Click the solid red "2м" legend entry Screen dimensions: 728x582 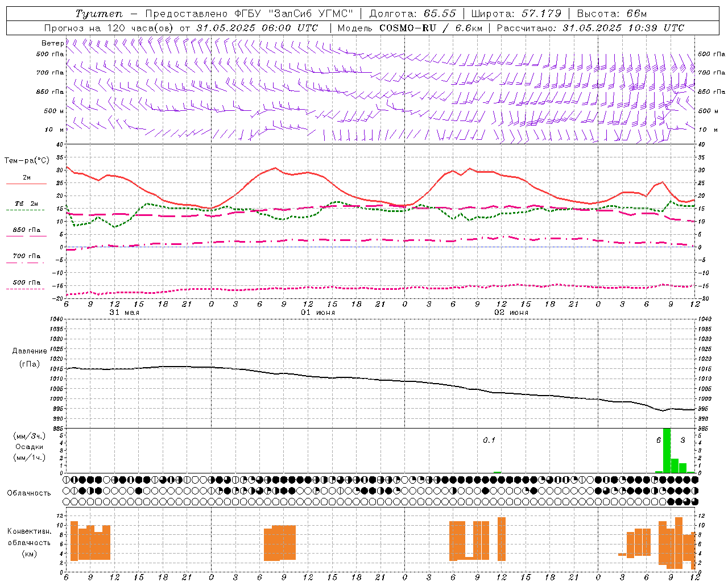coord(27,178)
